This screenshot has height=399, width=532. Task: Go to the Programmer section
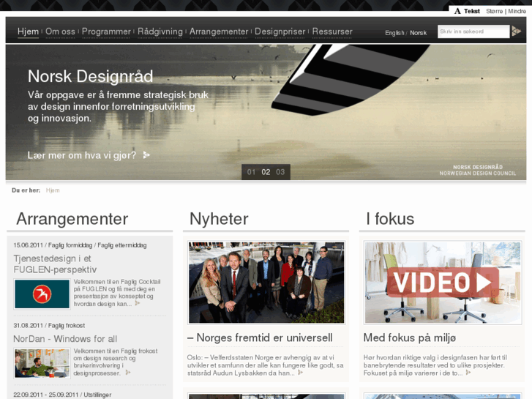tap(106, 31)
